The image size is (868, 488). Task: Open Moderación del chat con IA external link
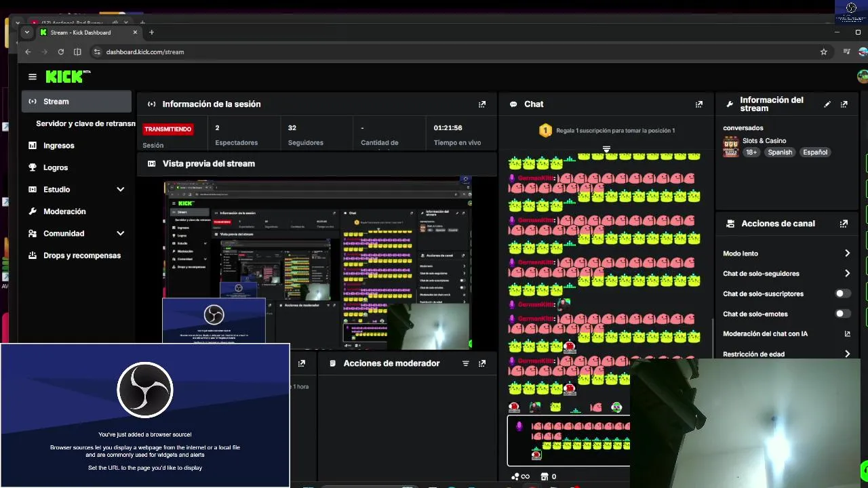[847, 333]
